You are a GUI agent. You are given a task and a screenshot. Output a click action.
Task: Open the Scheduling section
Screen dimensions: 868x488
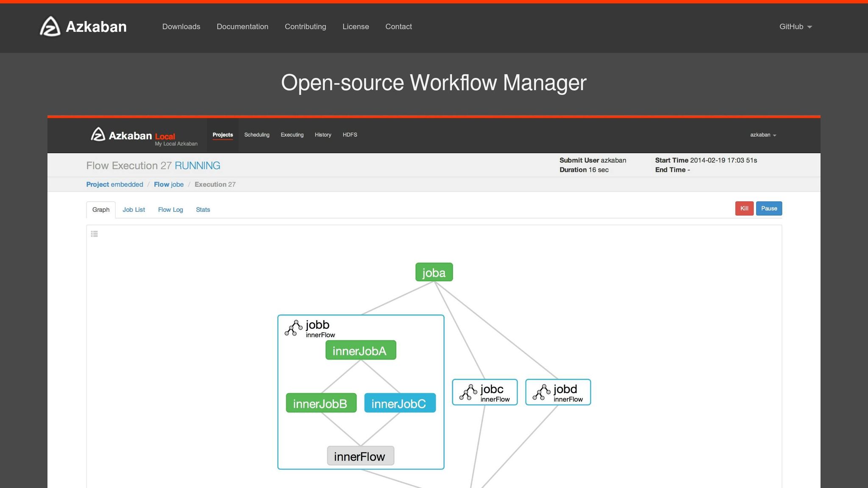(x=257, y=135)
